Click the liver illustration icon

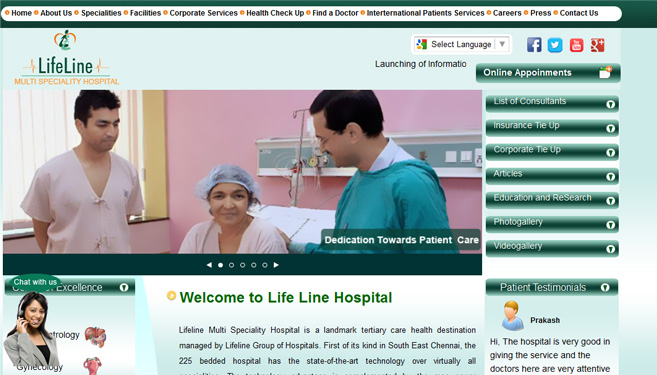point(96,337)
